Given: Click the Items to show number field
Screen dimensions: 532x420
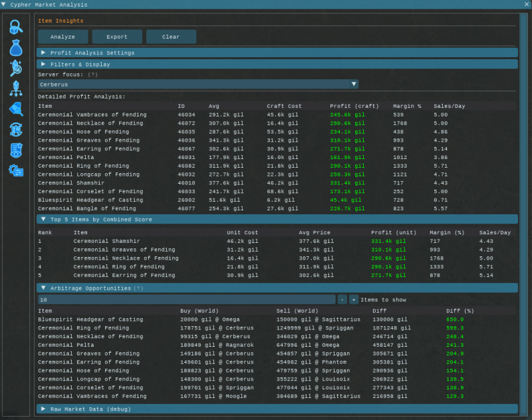Looking at the screenshot, I should (186, 300).
